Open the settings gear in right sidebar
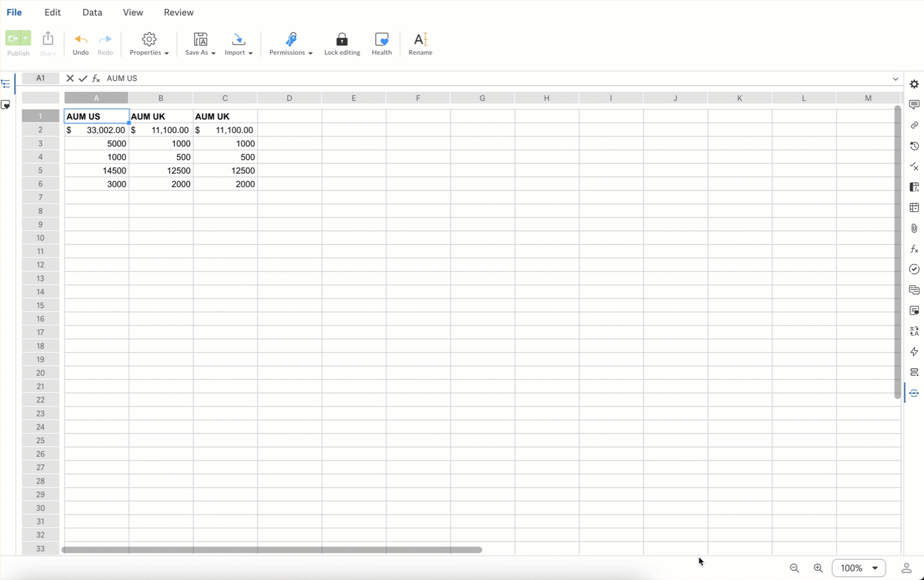924x580 pixels. [915, 84]
